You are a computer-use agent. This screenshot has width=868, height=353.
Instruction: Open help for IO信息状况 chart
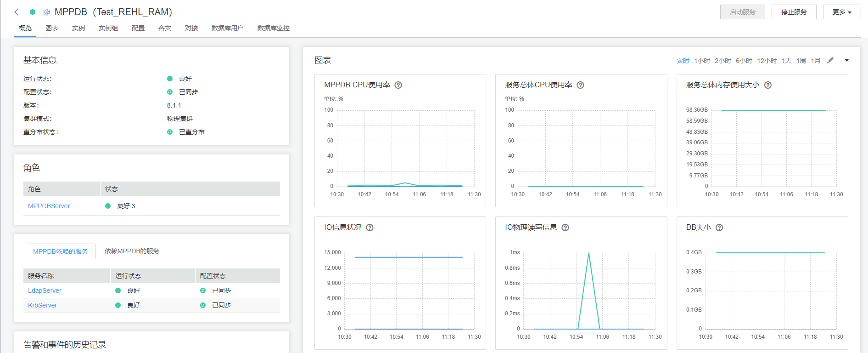(370, 228)
